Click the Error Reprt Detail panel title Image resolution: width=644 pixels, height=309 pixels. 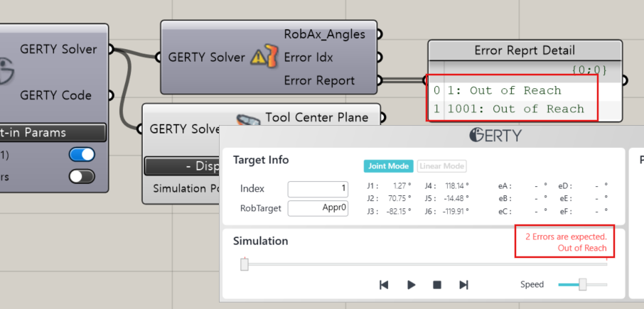click(525, 50)
